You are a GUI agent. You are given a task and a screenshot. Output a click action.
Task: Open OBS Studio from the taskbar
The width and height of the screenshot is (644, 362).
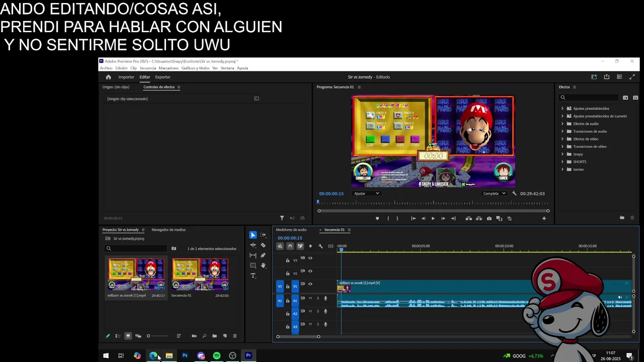coord(232,355)
